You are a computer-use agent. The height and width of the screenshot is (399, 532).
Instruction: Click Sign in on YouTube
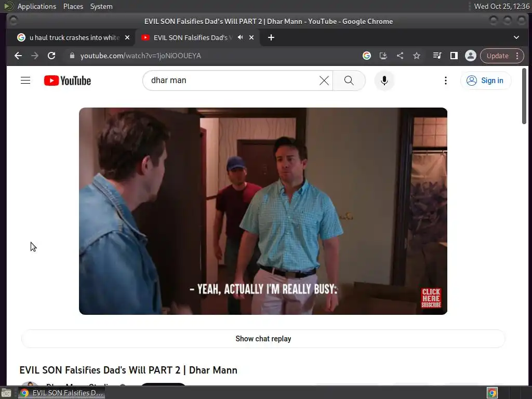pyautogui.click(x=486, y=81)
